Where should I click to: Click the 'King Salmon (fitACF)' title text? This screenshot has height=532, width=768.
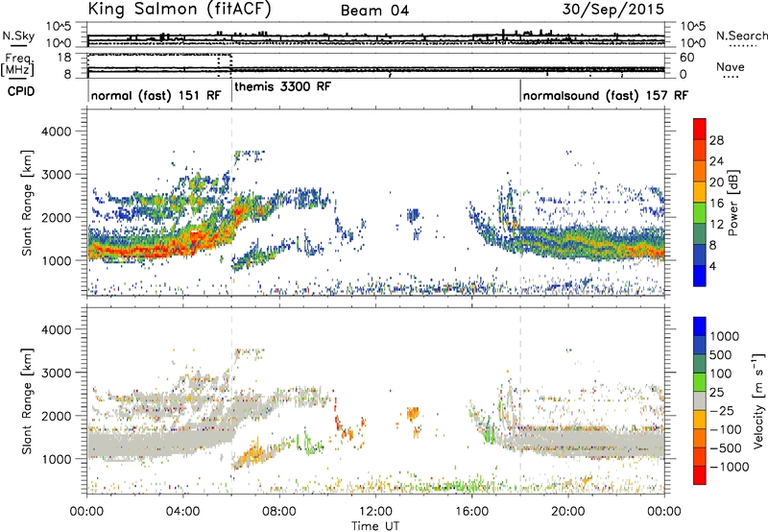click(x=180, y=9)
